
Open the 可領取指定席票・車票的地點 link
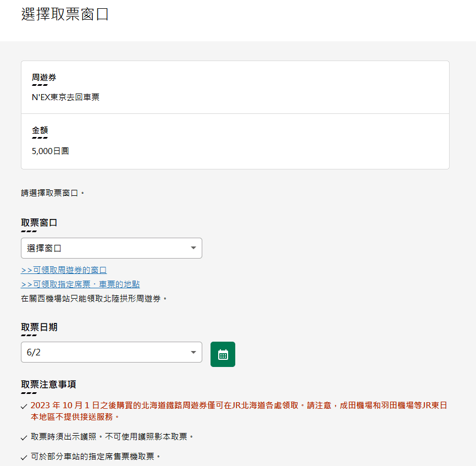pyautogui.click(x=80, y=284)
